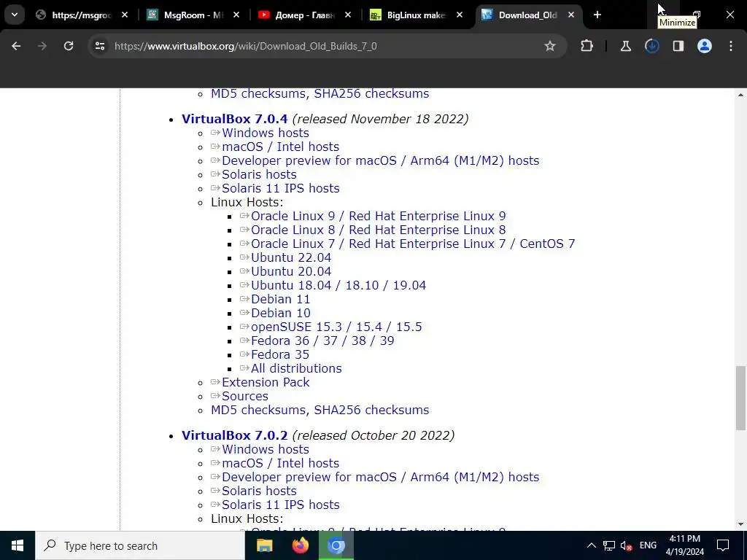Open the Extensions puzzle icon
747x560 pixels.
click(x=587, y=46)
